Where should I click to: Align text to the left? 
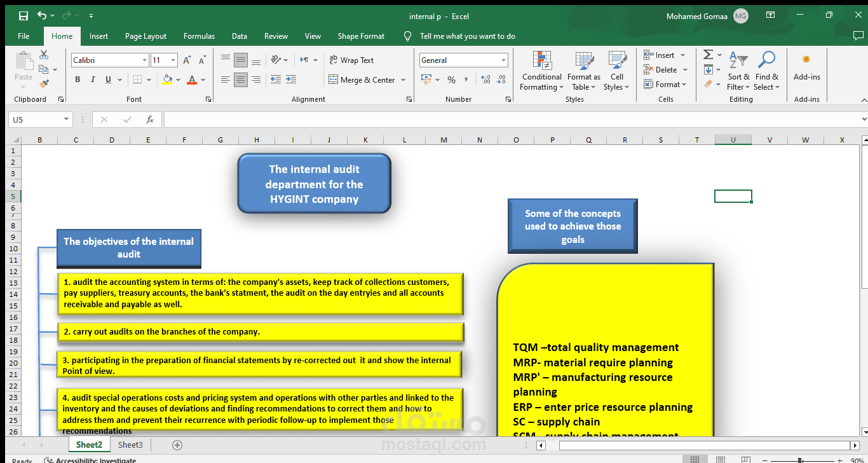226,79
